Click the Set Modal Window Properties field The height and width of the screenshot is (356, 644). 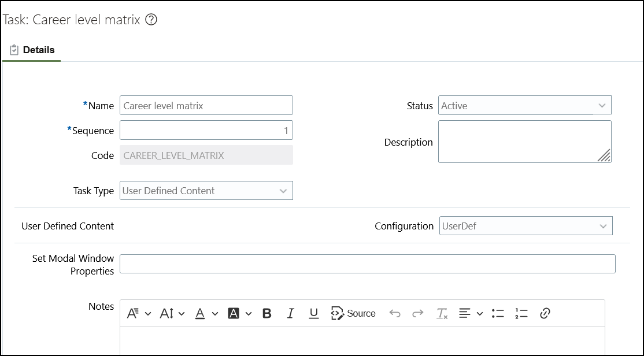click(x=367, y=264)
